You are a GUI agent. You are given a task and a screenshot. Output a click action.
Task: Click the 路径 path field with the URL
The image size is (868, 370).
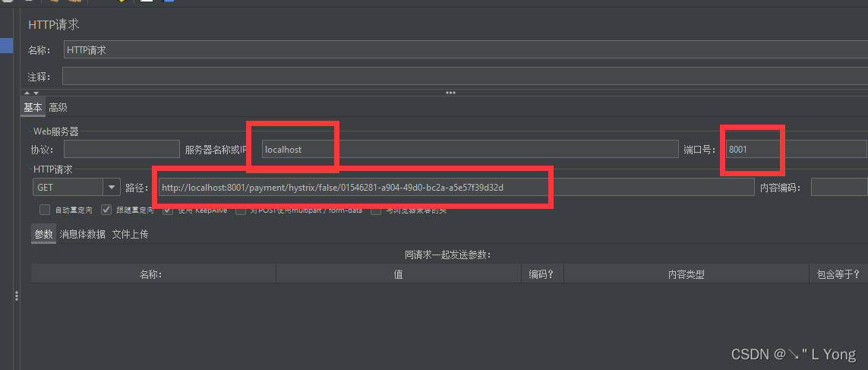[x=456, y=187]
